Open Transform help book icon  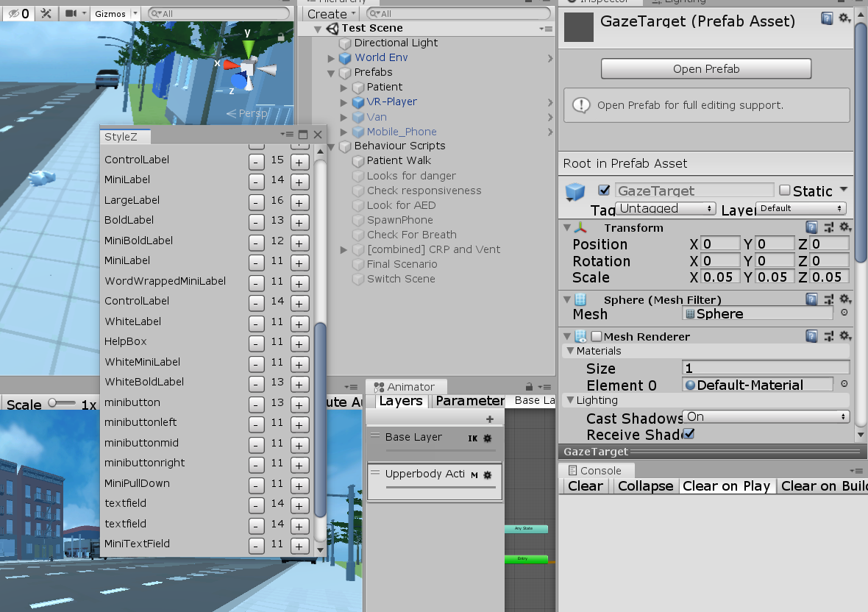point(811,227)
